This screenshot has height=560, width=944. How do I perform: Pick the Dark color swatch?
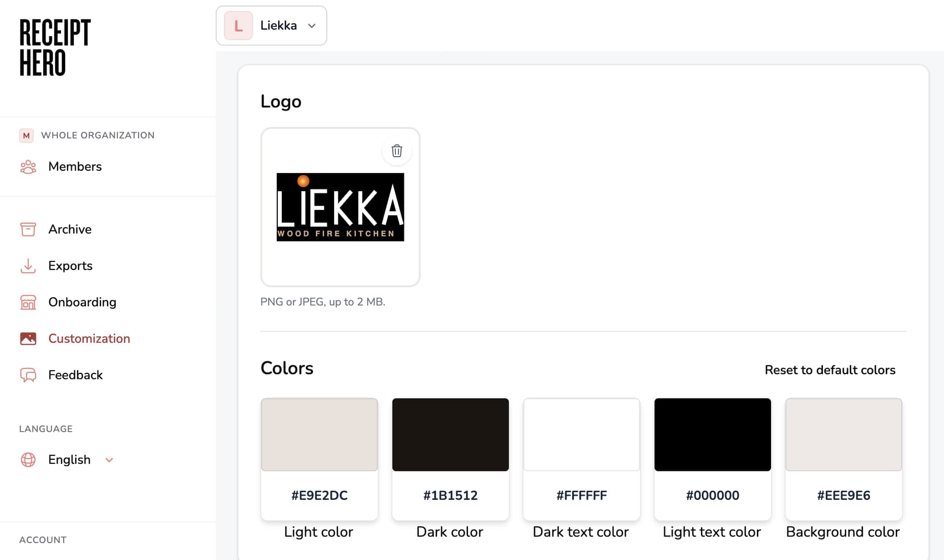click(x=451, y=434)
